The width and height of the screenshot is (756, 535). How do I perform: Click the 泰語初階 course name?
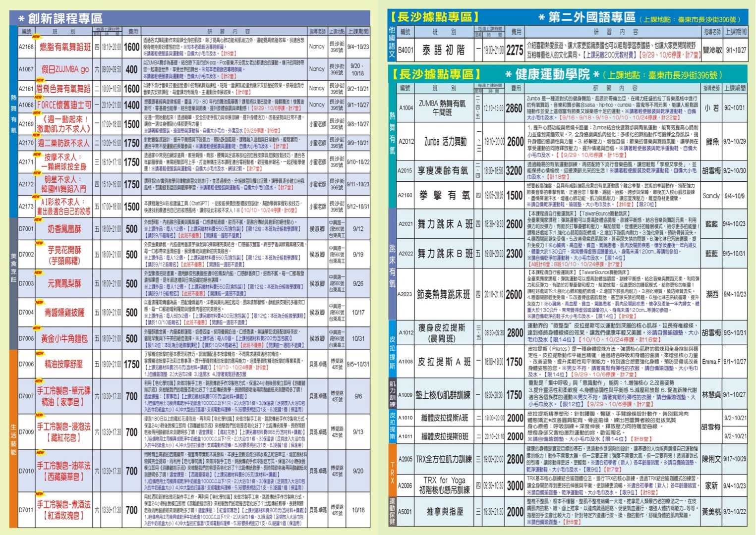(444, 50)
